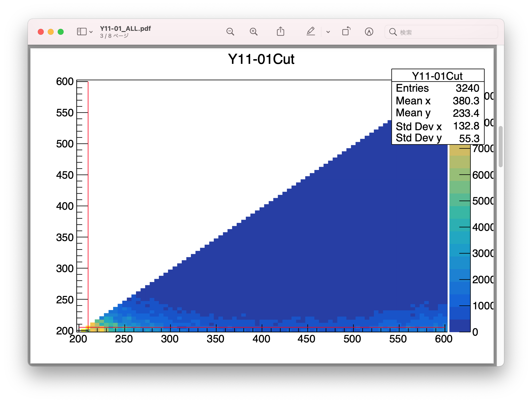Minimize the window with yellow button
This screenshot has height=403, width=532.
(x=51, y=32)
